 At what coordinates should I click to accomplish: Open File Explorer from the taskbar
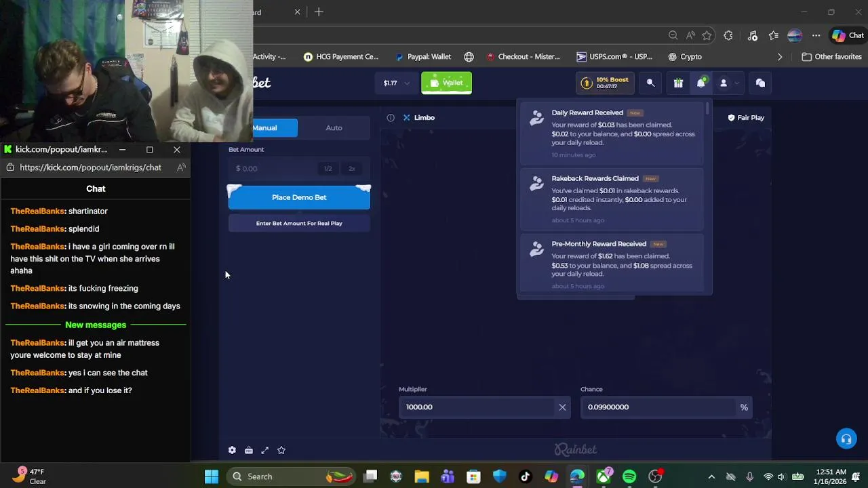(x=422, y=476)
